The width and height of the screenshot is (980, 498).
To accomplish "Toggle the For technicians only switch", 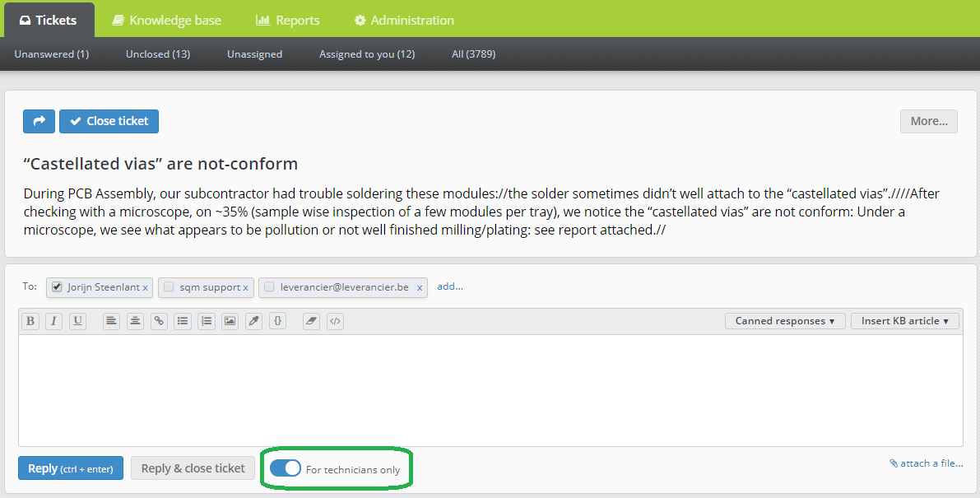I will click(286, 468).
